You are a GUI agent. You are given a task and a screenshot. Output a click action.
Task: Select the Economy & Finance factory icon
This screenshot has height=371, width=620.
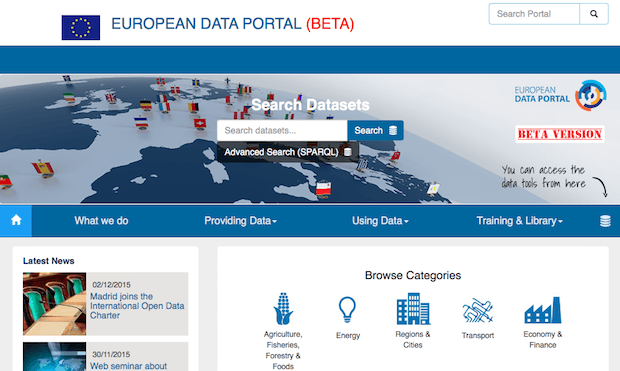click(542, 310)
